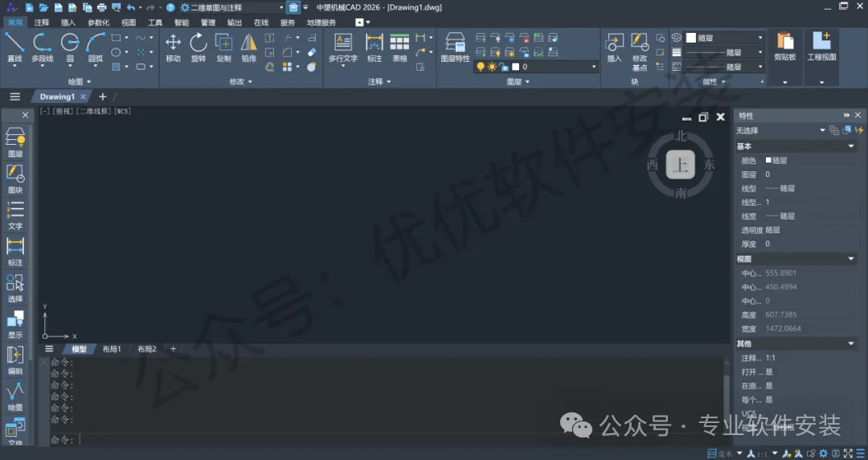The height and width of the screenshot is (460, 868).
Task: Open 图层特性 layer properties
Action: coord(455,47)
